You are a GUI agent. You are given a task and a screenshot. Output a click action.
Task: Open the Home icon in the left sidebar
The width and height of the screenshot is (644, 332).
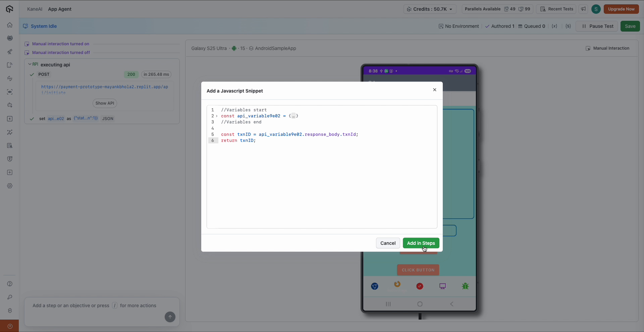[x=10, y=25]
